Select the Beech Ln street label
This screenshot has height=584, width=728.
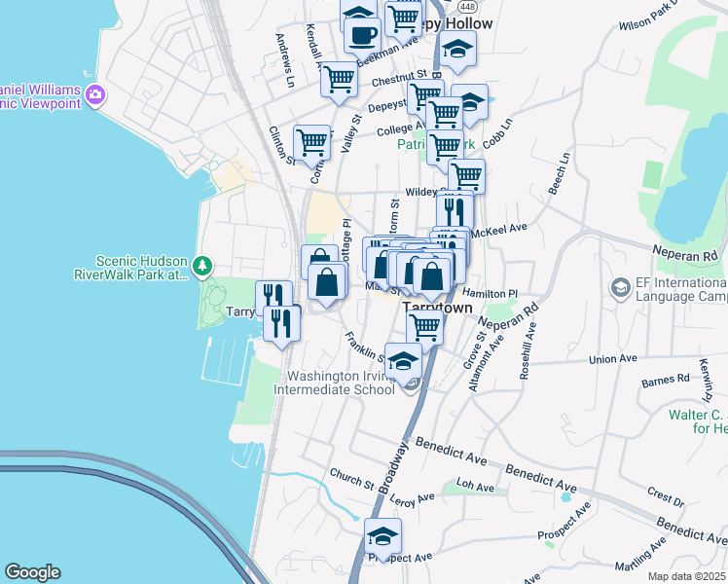pyautogui.click(x=560, y=173)
